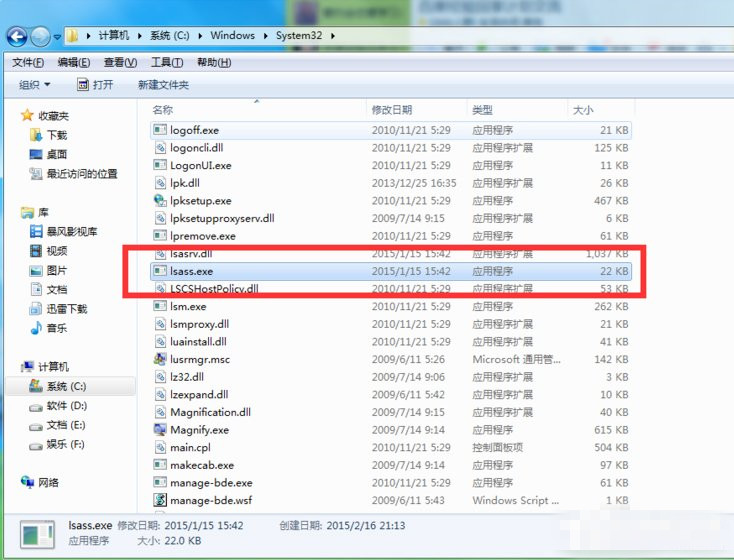Image resolution: width=734 pixels, height=560 pixels.
Task: Click the 新建文件夹 button
Action: [x=163, y=85]
